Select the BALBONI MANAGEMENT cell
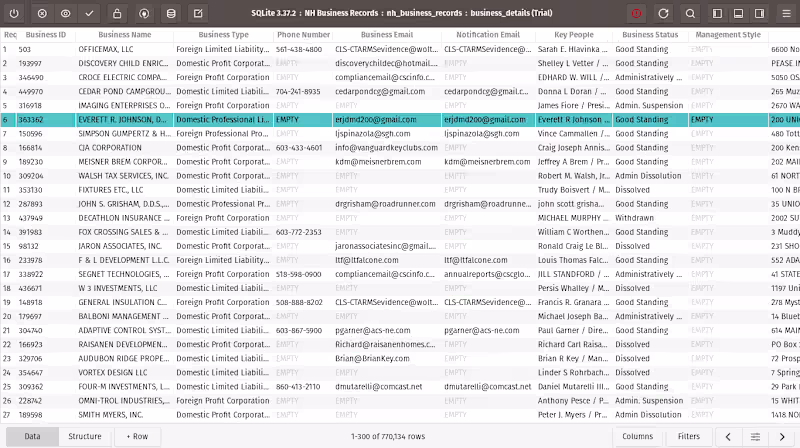Image resolution: width=800 pixels, height=448 pixels. pyautogui.click(x=124, y=316)
